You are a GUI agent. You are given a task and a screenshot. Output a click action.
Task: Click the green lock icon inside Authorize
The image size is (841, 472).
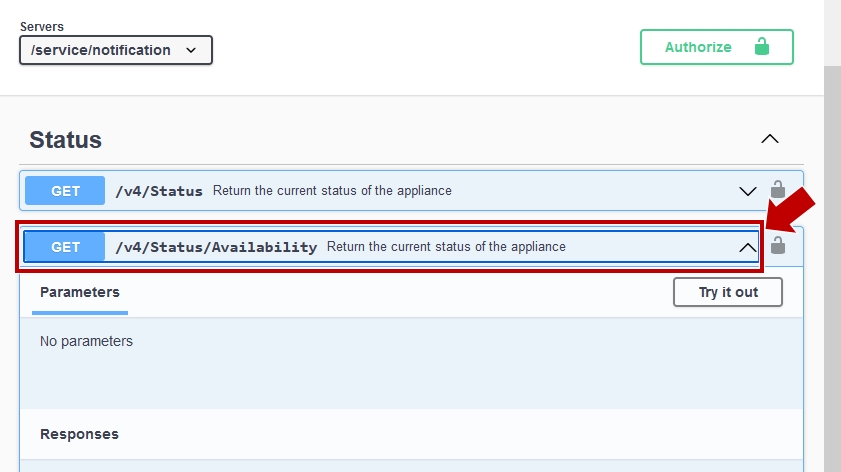[x=762, y=47]
